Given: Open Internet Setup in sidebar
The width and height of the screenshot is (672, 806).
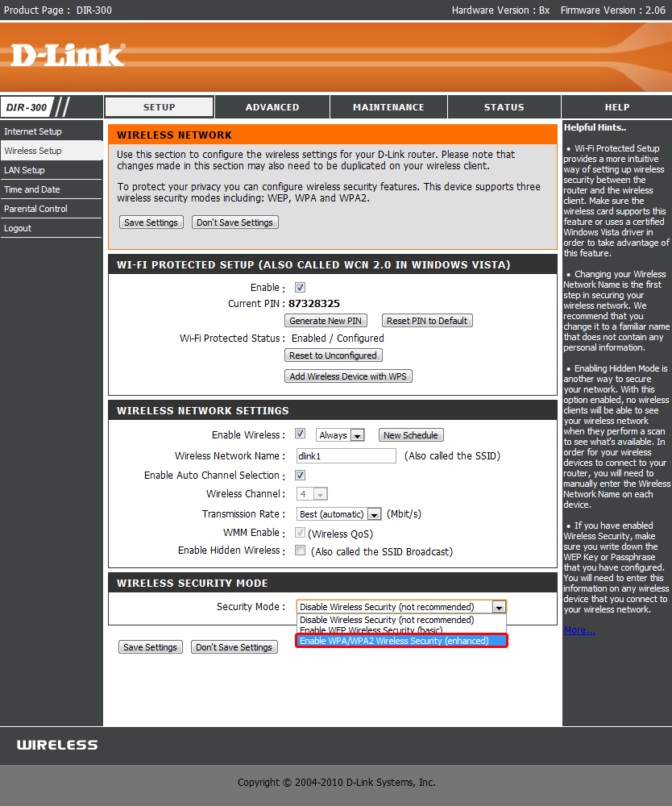Looking at the screenshot, I should click(52, 131).
